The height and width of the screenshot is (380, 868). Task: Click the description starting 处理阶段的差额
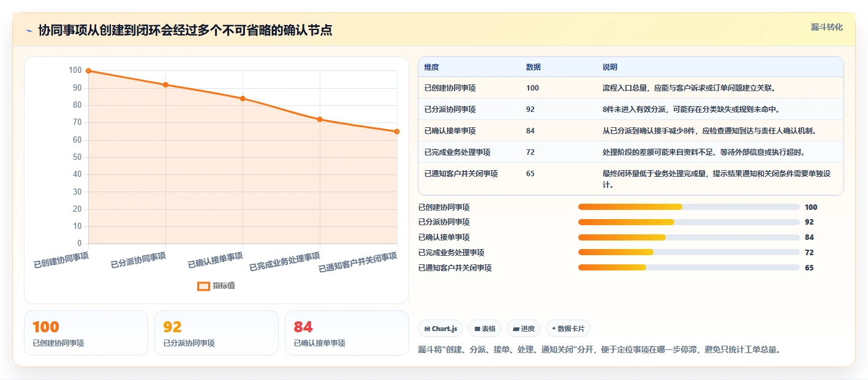click(x=704, y=152)
